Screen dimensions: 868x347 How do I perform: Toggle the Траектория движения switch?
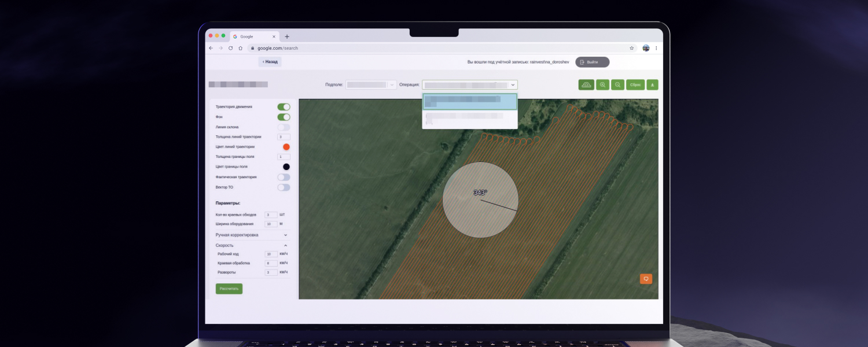(284, 107)
